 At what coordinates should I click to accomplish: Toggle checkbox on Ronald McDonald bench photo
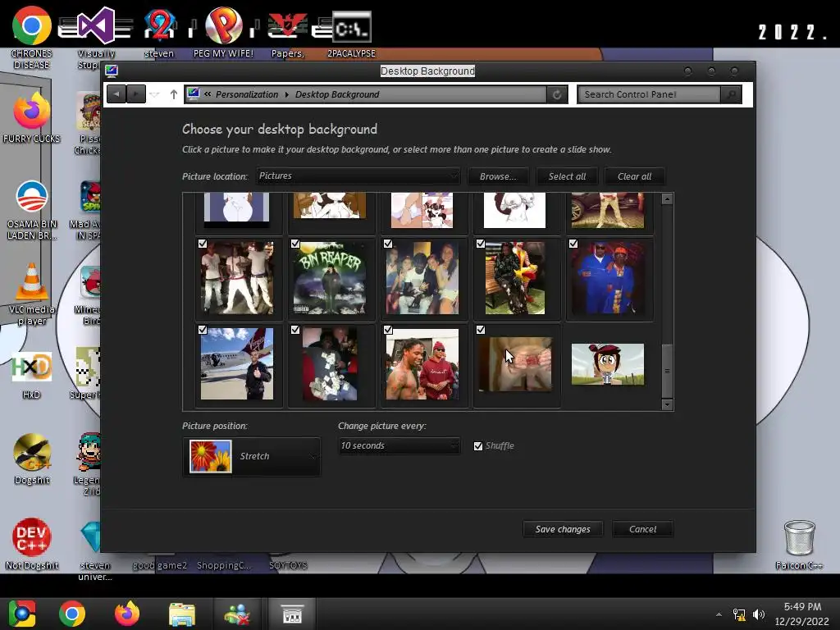pos(481,244)
